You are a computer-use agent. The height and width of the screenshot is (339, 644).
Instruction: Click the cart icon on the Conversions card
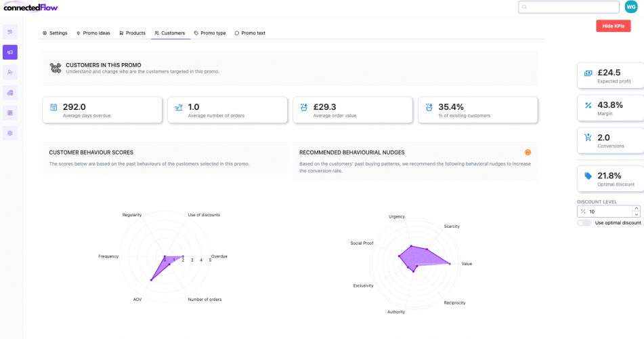(588, 138)
